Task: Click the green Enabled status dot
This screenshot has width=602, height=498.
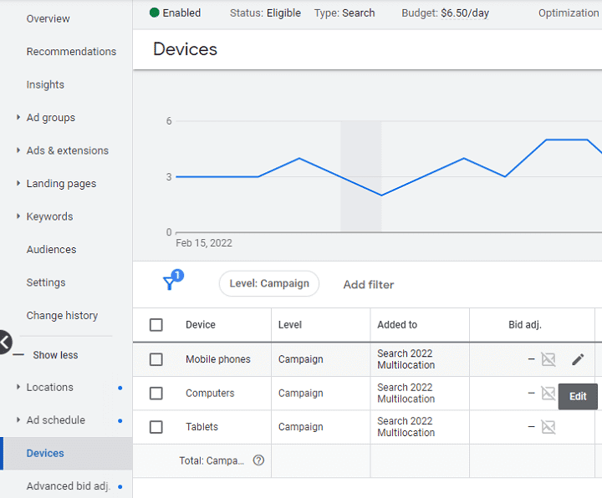Action: [154, 13]
